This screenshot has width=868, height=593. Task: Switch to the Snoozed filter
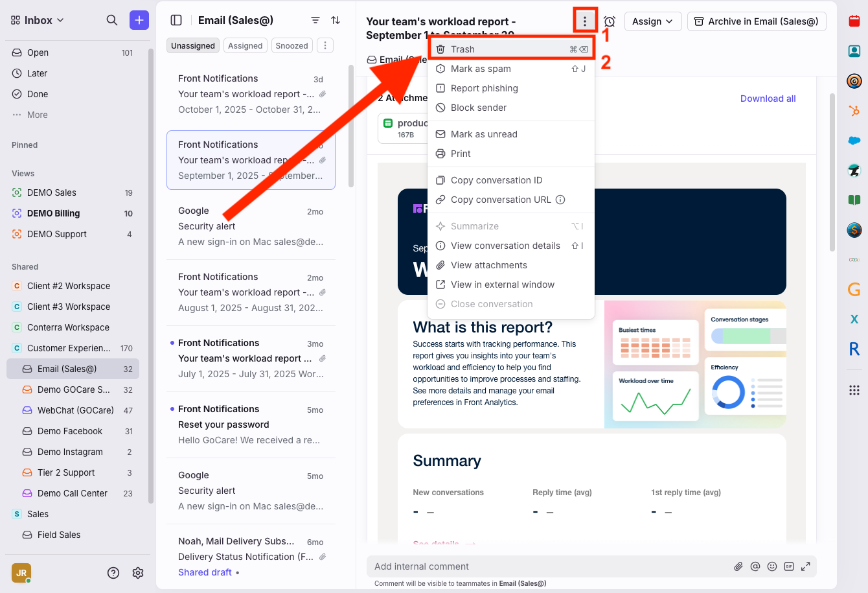(291, 45)
